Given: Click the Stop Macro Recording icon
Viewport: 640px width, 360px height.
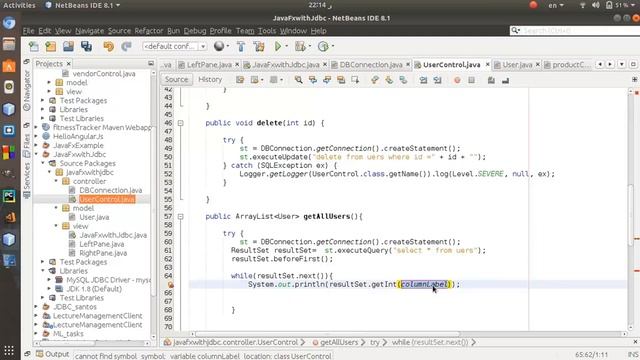Looking at the screenshot, I should point(471,80).
